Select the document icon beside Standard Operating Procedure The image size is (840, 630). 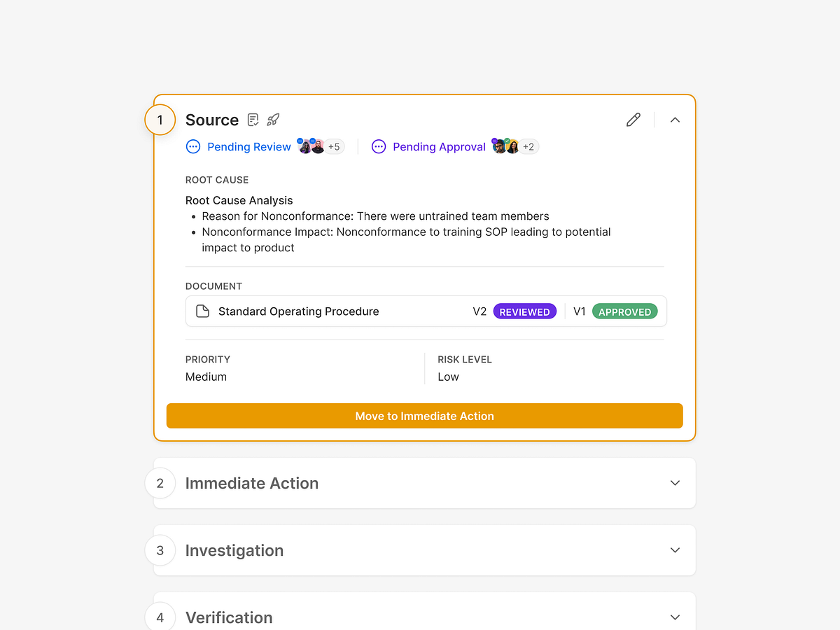coord(202,311)
